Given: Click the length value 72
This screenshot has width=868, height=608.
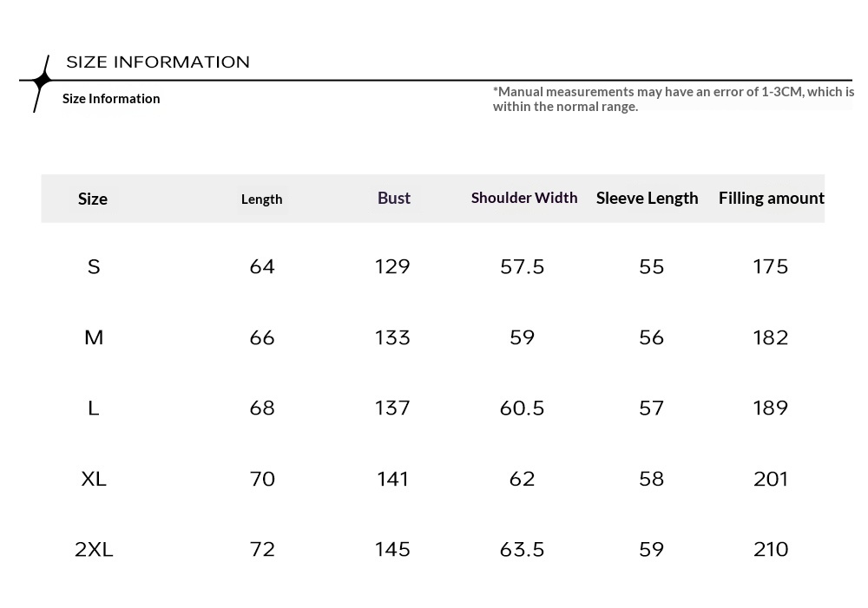Looking at the screenshot, I should pos(262,549).
